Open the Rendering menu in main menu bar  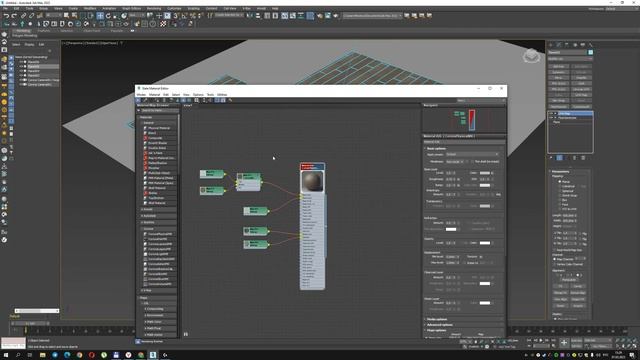coord(153,8)
